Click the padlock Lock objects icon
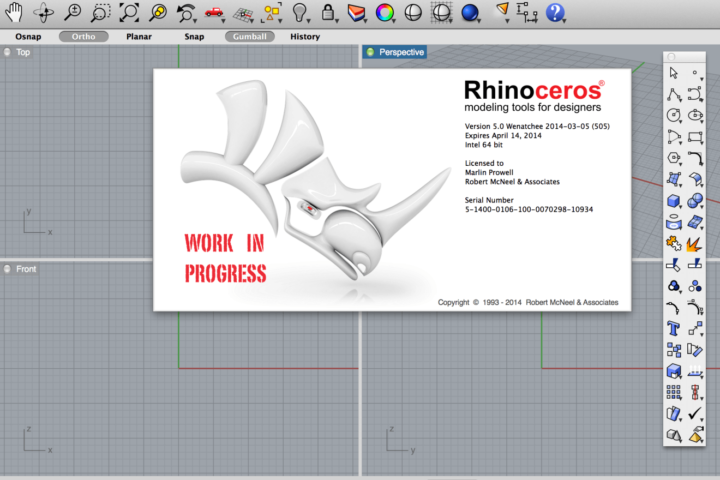Screen dimensions: 720x480 tap(328, 13)
